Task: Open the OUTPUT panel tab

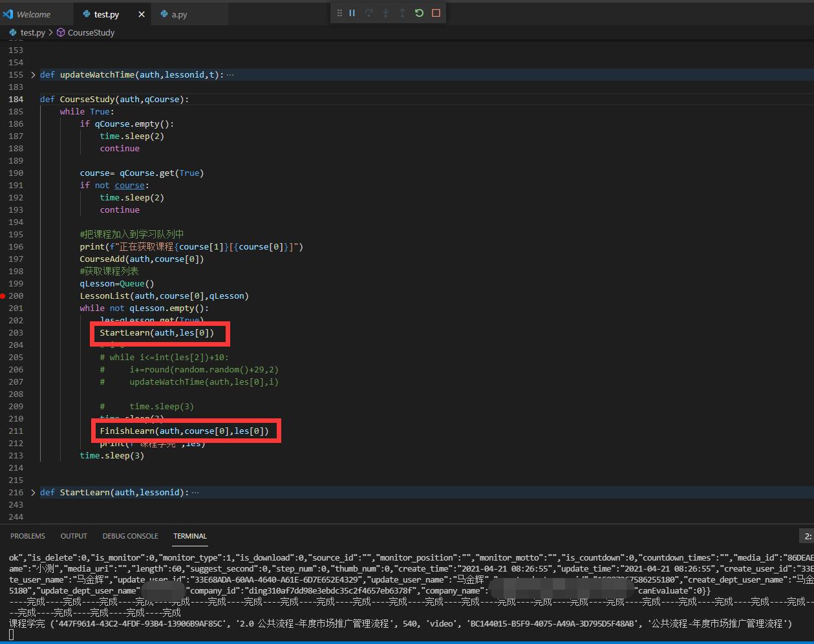Action: pyautogui.click(x=74, y=536)
